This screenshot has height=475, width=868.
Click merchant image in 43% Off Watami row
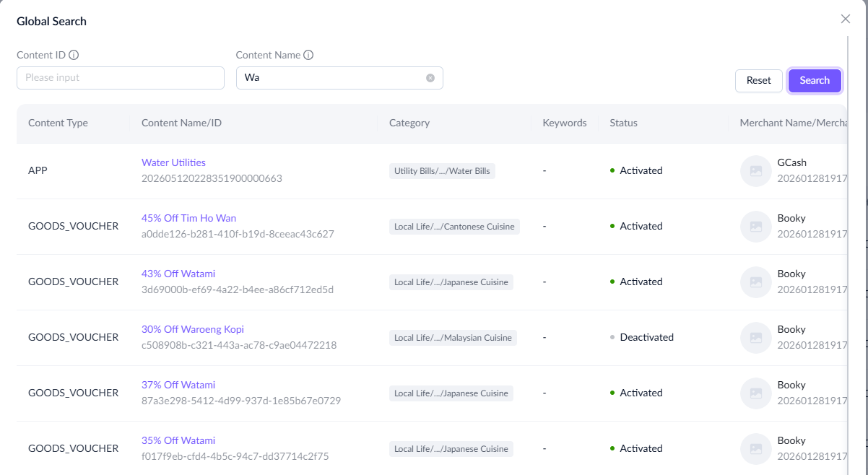755,282
